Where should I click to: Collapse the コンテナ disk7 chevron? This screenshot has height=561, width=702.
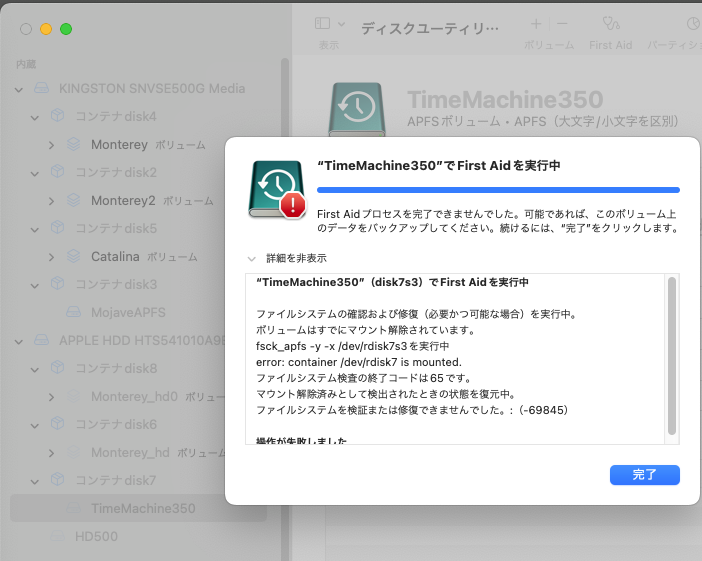click(35, 482)
